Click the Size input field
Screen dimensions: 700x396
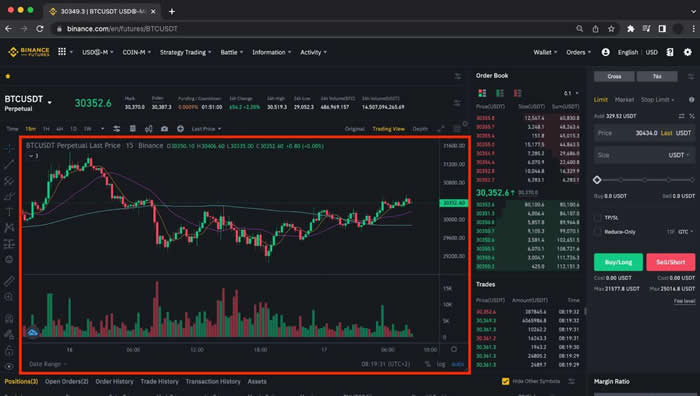(644, 155)
